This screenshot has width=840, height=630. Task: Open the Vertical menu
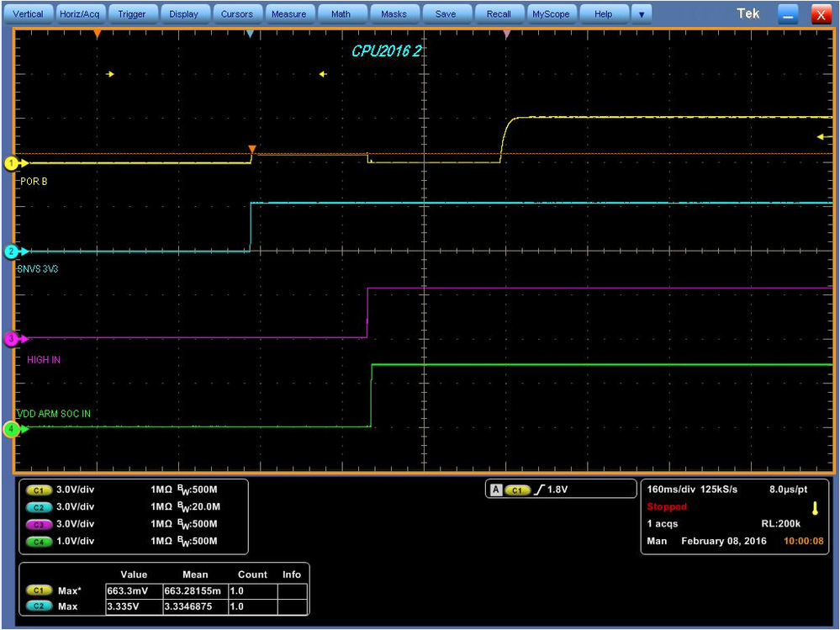[28, 14]
